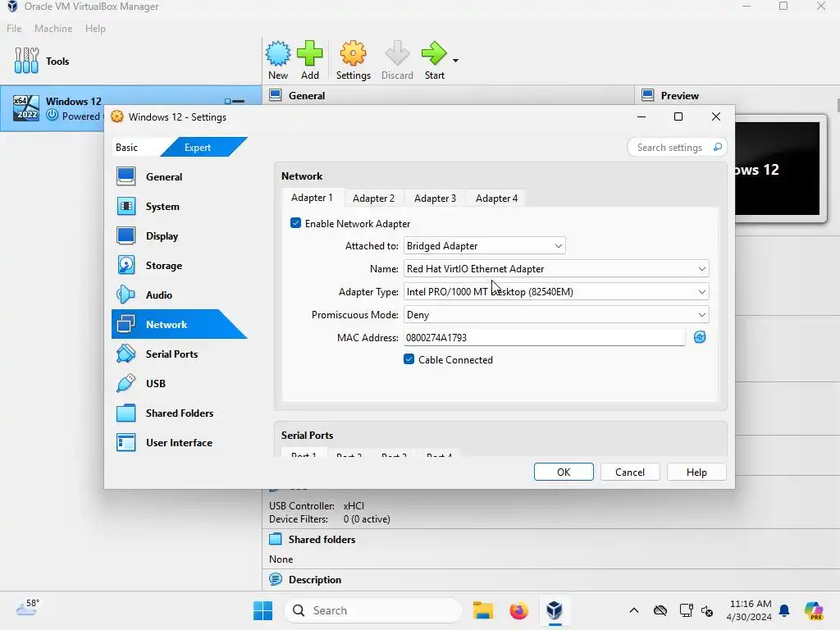Click the Preview section icon in Manager
Image resolution: width=840 pixels, height=630 pixels.
pos(648,95)
